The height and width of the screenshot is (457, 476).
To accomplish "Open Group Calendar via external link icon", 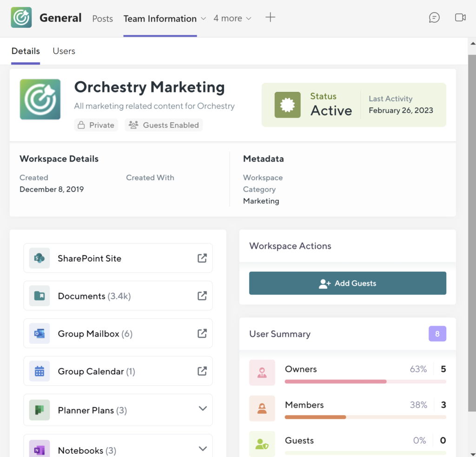I will (x=202, y=371).
